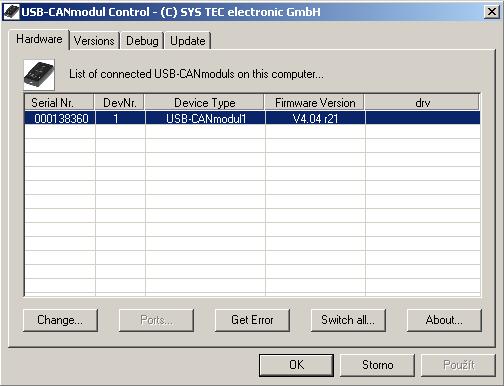Select the USB-CANmodul1 device type cell
The height and width of the screenshot is (386, 504).
coord(205,118)
